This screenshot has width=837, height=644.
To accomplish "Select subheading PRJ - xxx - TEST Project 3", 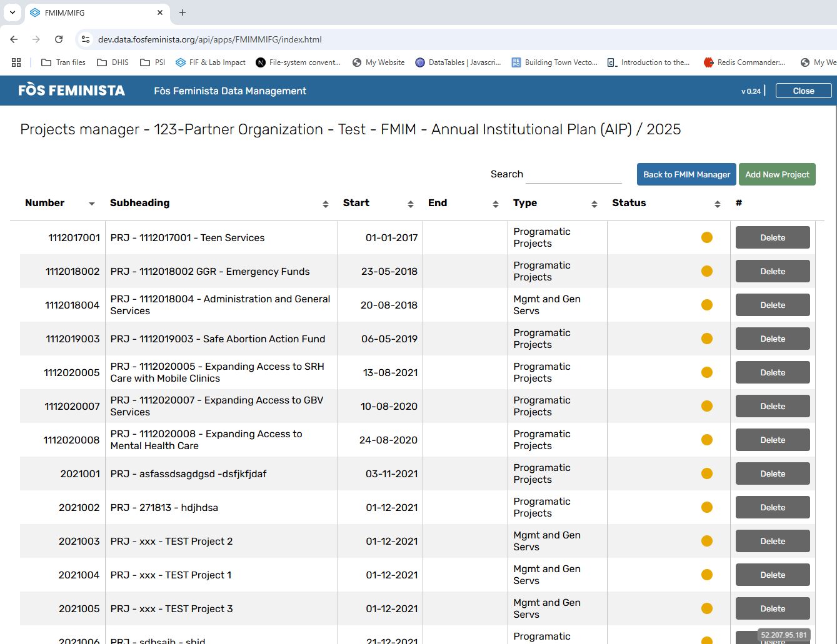I will (x=171, y=608).
